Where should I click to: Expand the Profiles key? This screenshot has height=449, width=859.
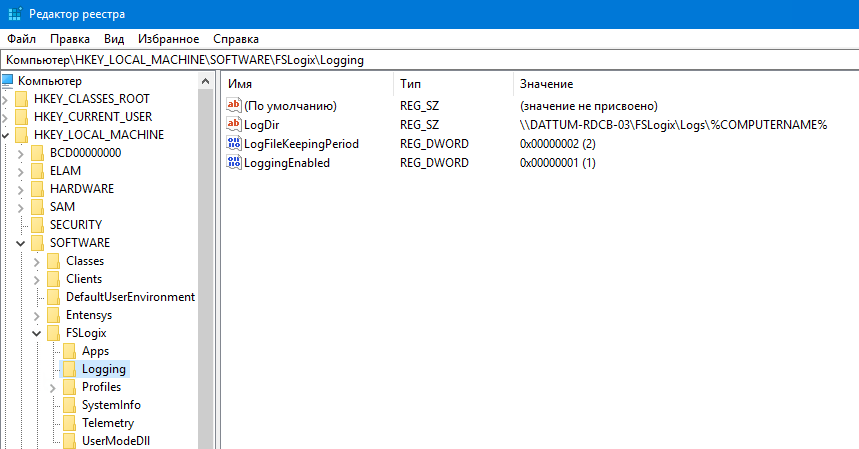53,388
